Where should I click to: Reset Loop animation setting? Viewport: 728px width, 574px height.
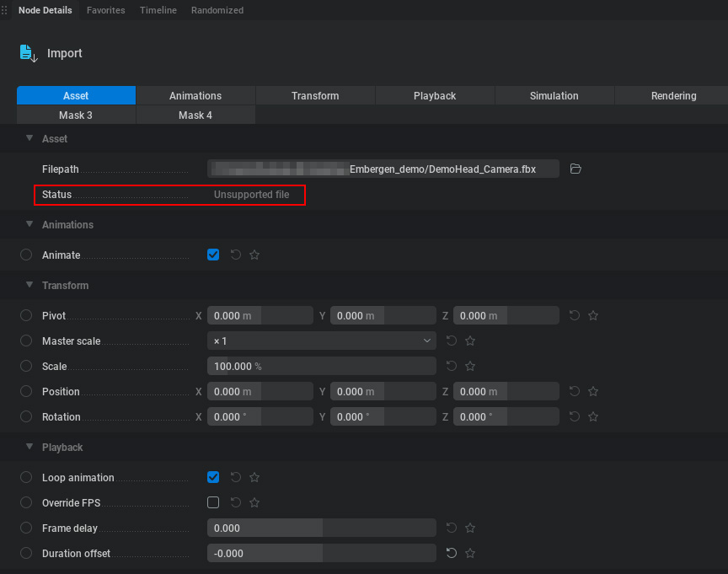click(236, 477)
